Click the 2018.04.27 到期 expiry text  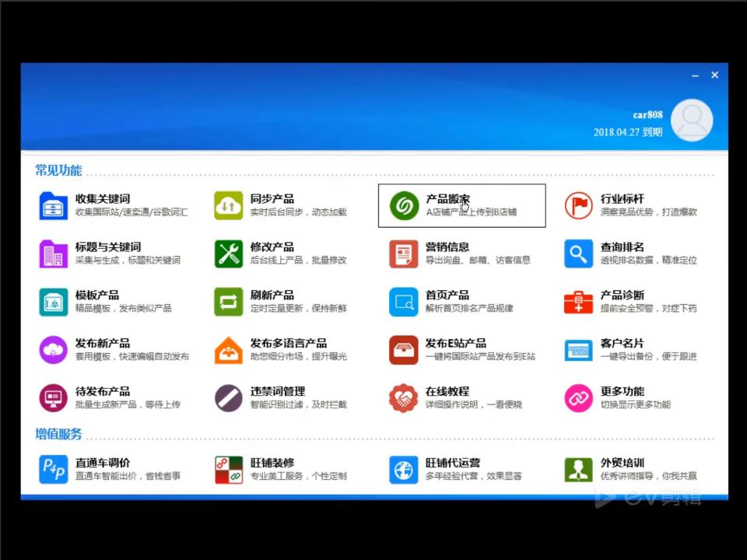[x=628, y=132]
